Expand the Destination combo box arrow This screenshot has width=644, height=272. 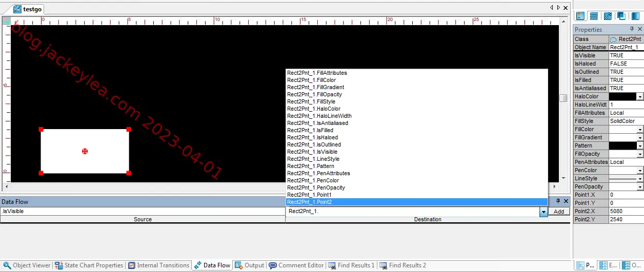point(543,212)
